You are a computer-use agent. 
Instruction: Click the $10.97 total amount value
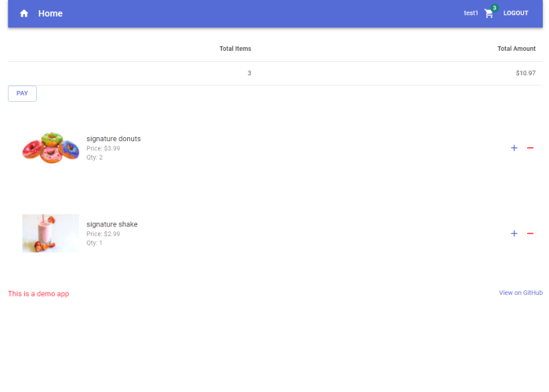(x=525, y=73)
